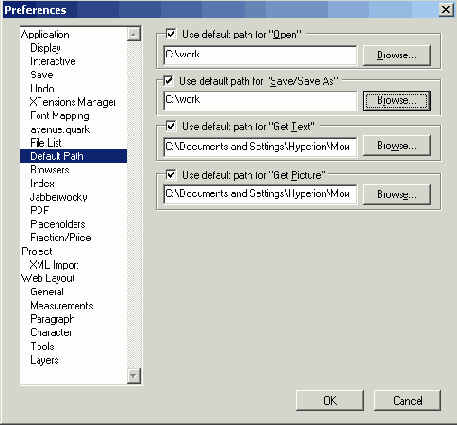
Task: Open the Fraction/Price category
Action: 61,237
